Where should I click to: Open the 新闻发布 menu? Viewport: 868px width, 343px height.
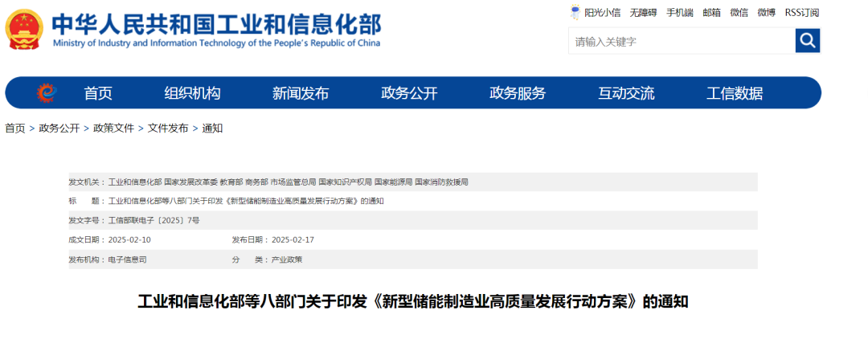tap(301, 93)
